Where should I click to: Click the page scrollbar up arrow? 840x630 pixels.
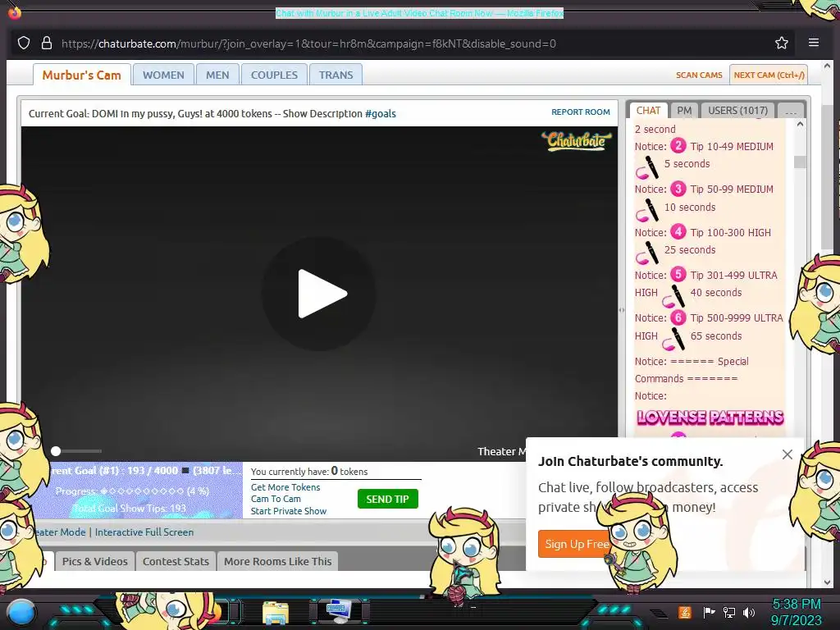(x=827, y=66)
